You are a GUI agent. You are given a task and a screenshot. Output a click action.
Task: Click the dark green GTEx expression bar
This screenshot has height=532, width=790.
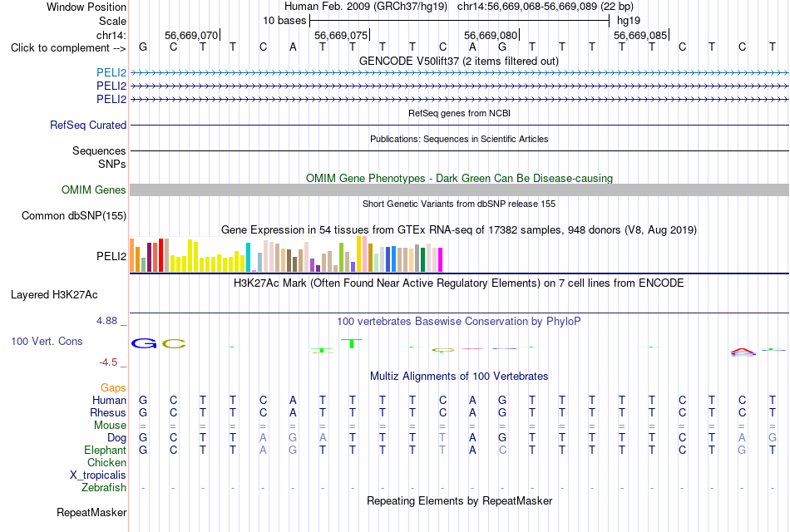422,260
